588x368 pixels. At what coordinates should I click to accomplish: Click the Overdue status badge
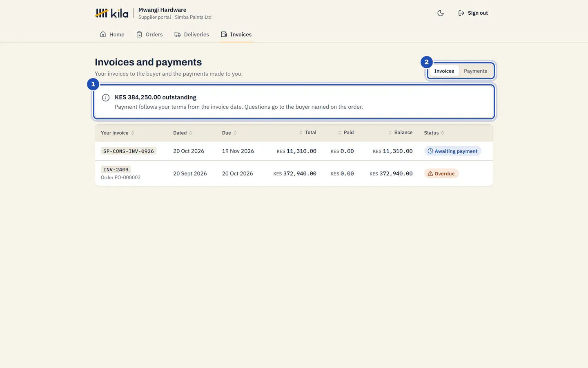pyautogui.click(x=441, y=174)
